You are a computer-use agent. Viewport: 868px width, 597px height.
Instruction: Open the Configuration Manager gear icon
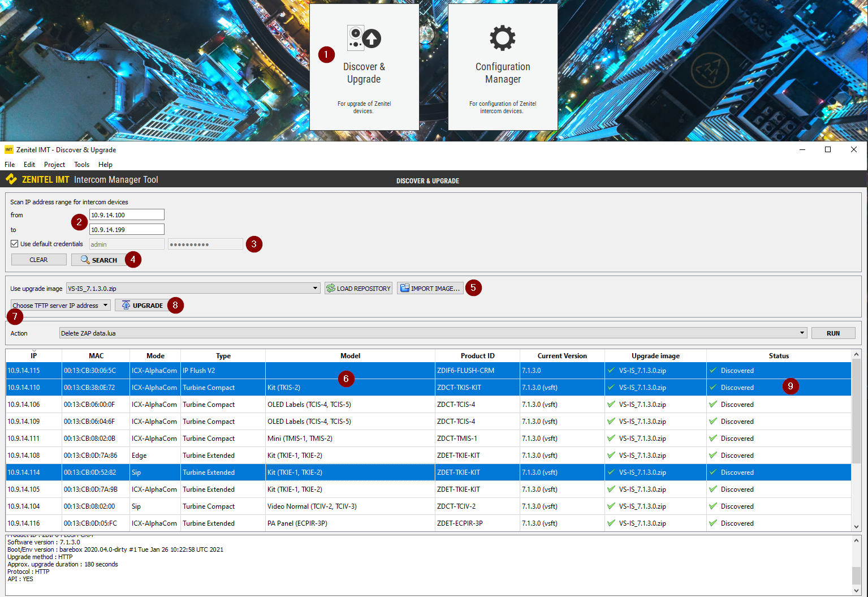[502, 38]
